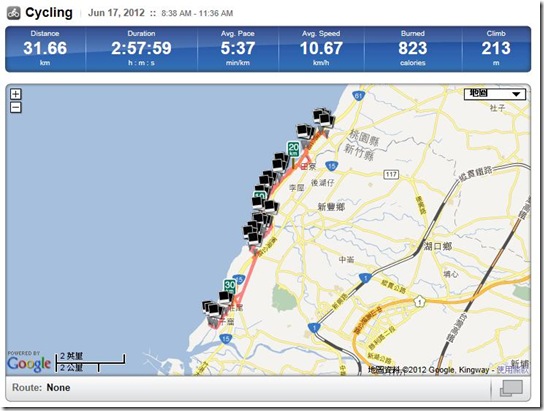The width and height of the screenshot is (544, 411).
Task: Open the southernmost photo marker near coast
Action: (x=211, y=309)
